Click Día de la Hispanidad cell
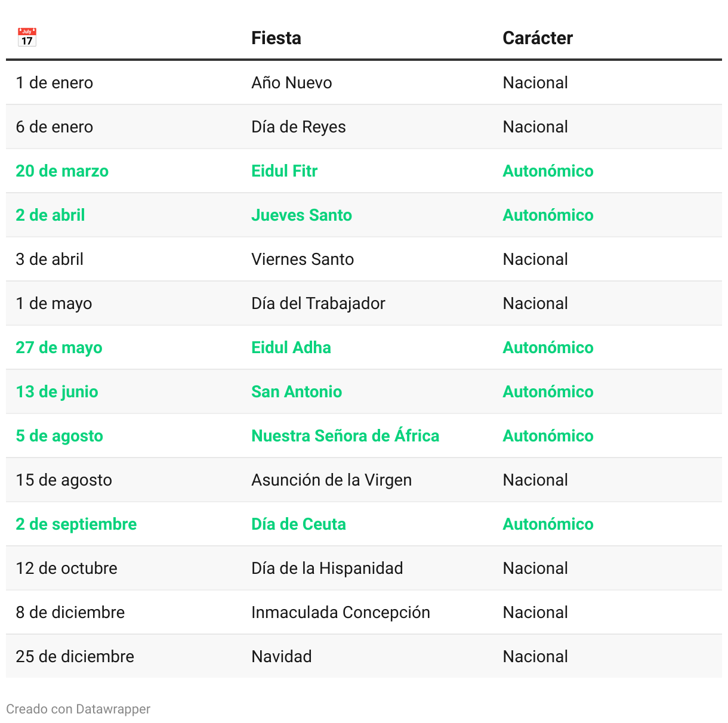Viewport: 728px width, 723px height. [327, 568]
